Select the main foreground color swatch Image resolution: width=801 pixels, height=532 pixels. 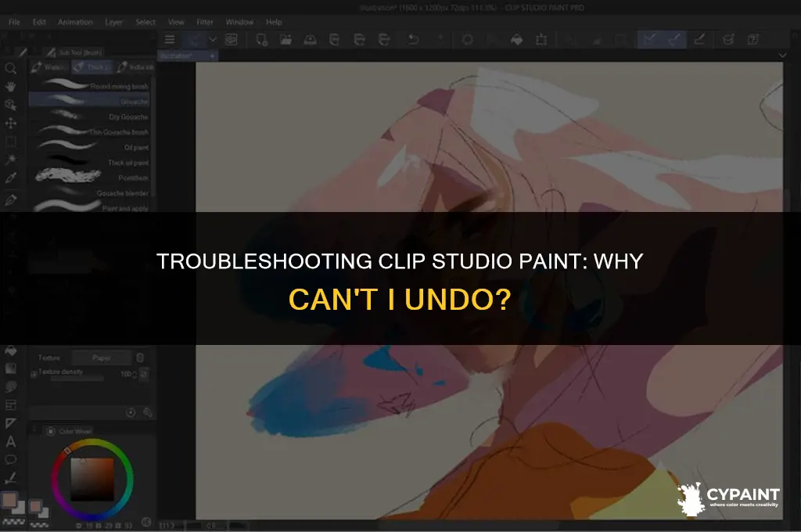(x=9, y=500)
